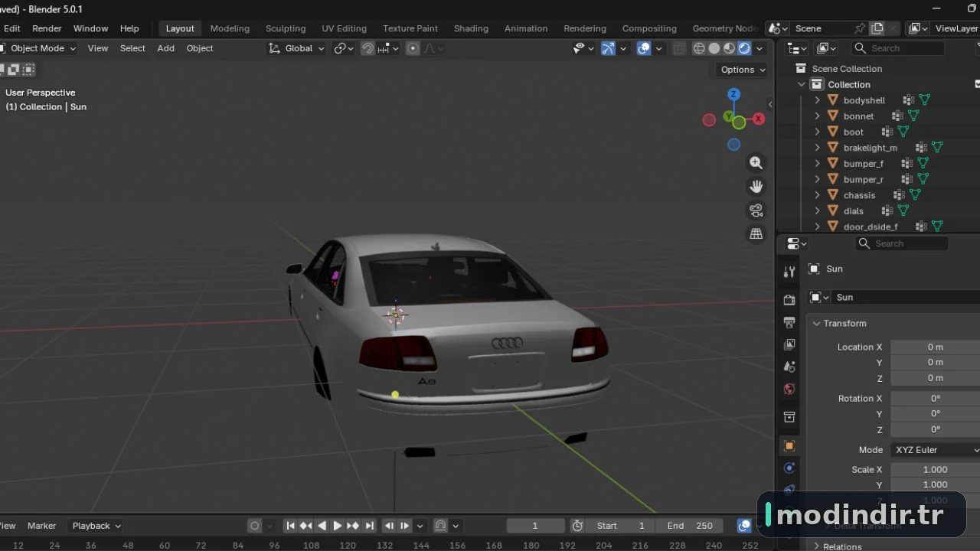Switch to the Shading workspace tab
This screenshot has height=551, width=980.
tap(471, 28)
